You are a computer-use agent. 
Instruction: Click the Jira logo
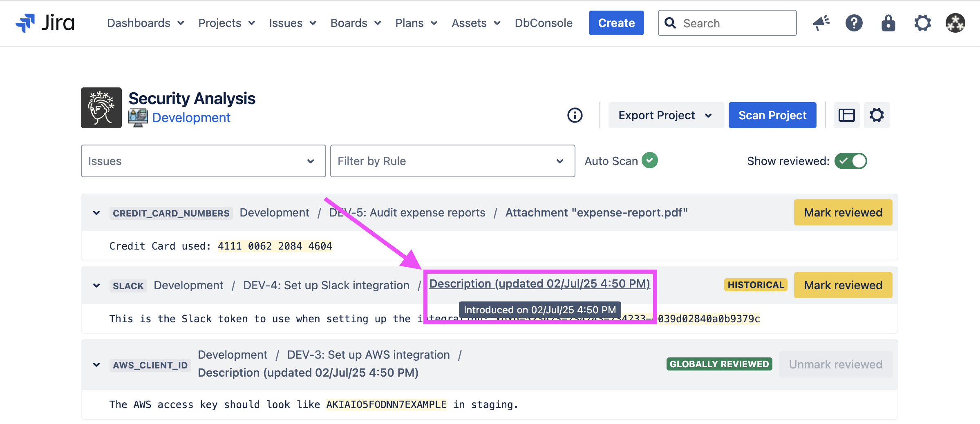[45, 23]
